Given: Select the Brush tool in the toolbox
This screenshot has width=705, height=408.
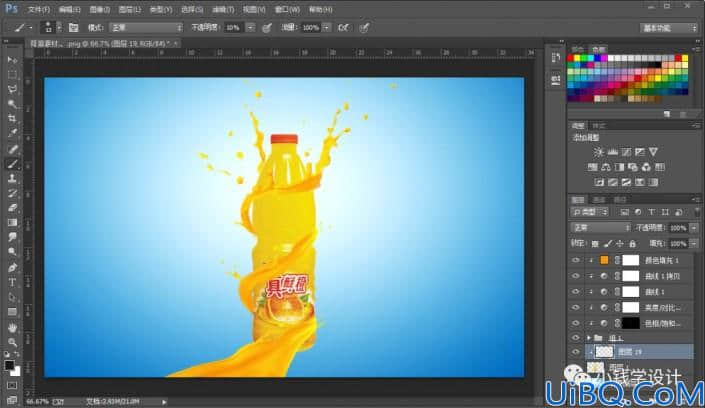Looking at the screenshot, I should click(x=12, y=164).
